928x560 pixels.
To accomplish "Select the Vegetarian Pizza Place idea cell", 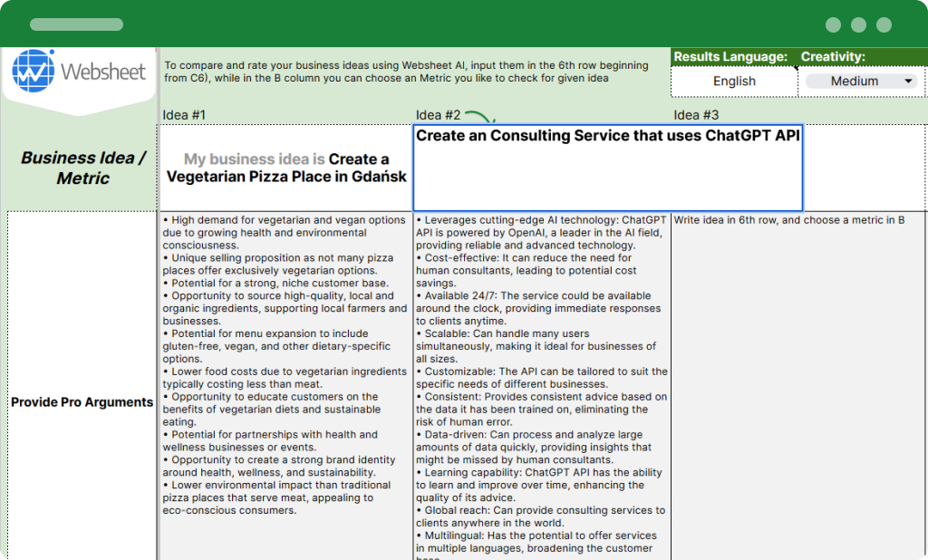I will click(285, 168).
